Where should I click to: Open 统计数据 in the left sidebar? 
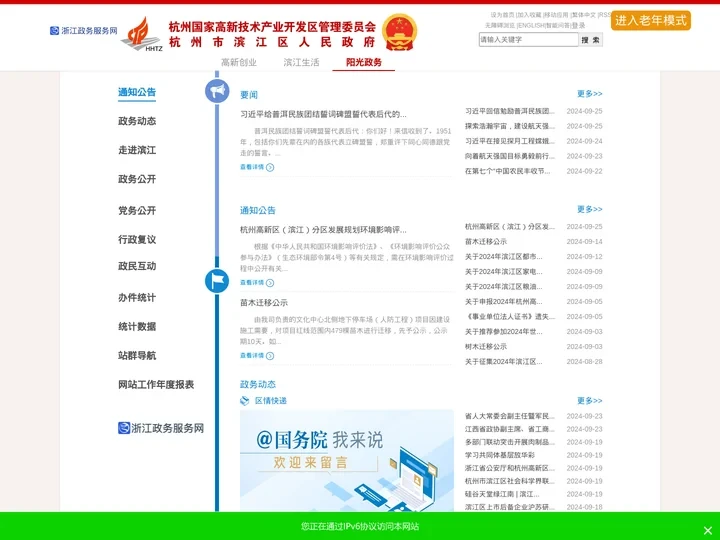pos(137,326)
